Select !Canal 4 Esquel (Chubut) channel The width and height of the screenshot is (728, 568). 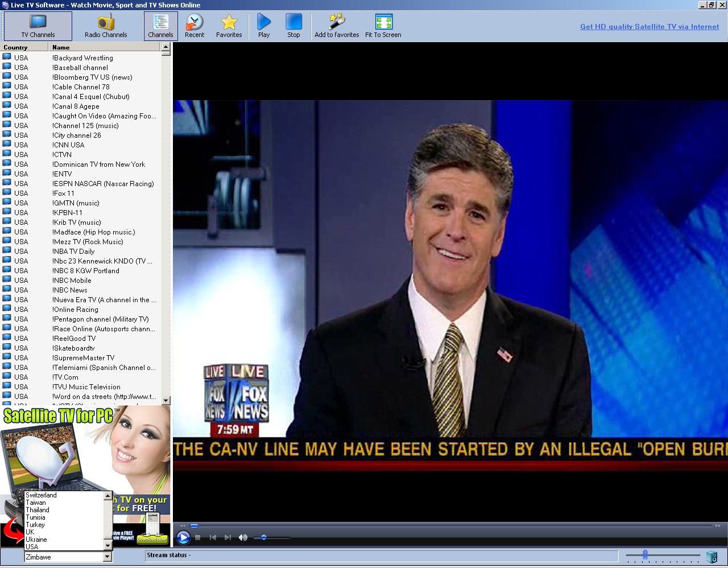[x=91, y=97]
